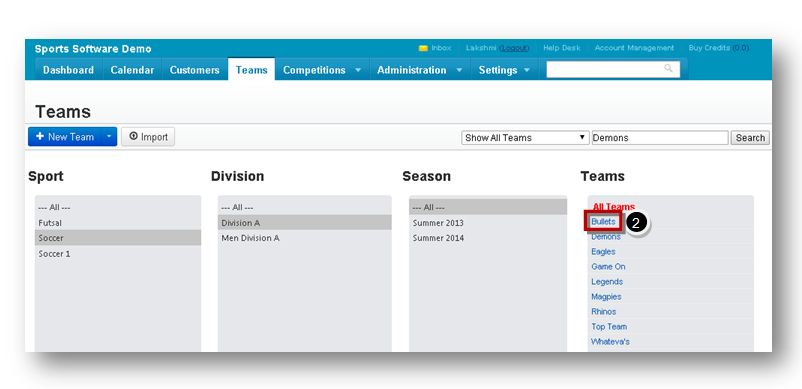Expand the Administration menu arrow

(x=459, y=70)
